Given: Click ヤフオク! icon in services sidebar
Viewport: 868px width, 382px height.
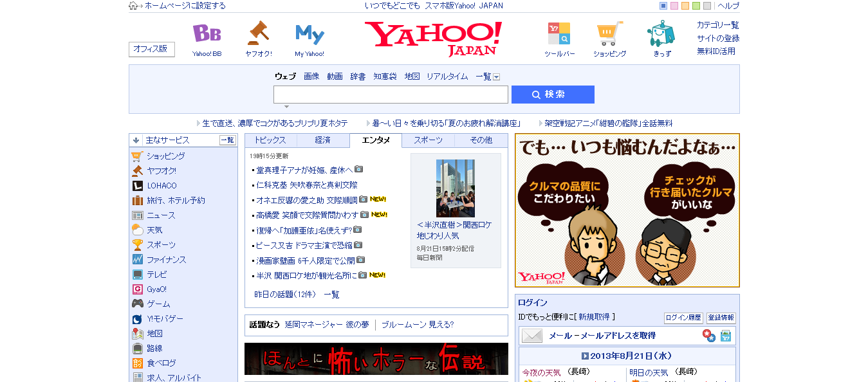Looking at the screenshot, I should tap(137, 171).
